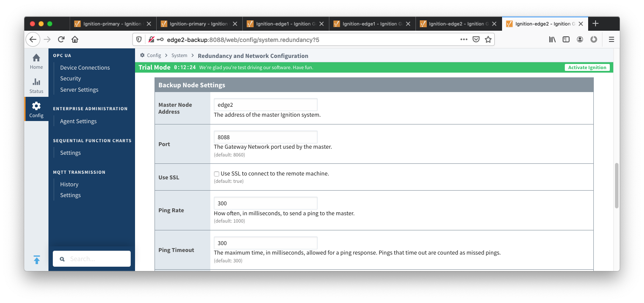The height and width of the screenshot is (303, 644).
Task: Switch to the first Ignition-edge2 tab
Action: click(459, 24)
